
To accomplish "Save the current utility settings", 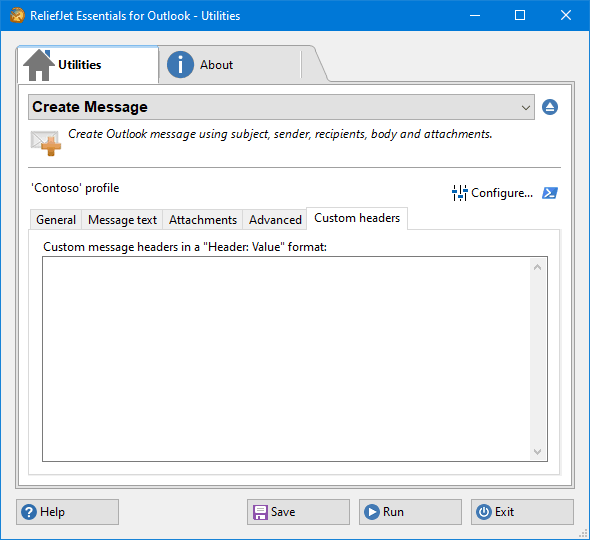I will tap(298, 512).
